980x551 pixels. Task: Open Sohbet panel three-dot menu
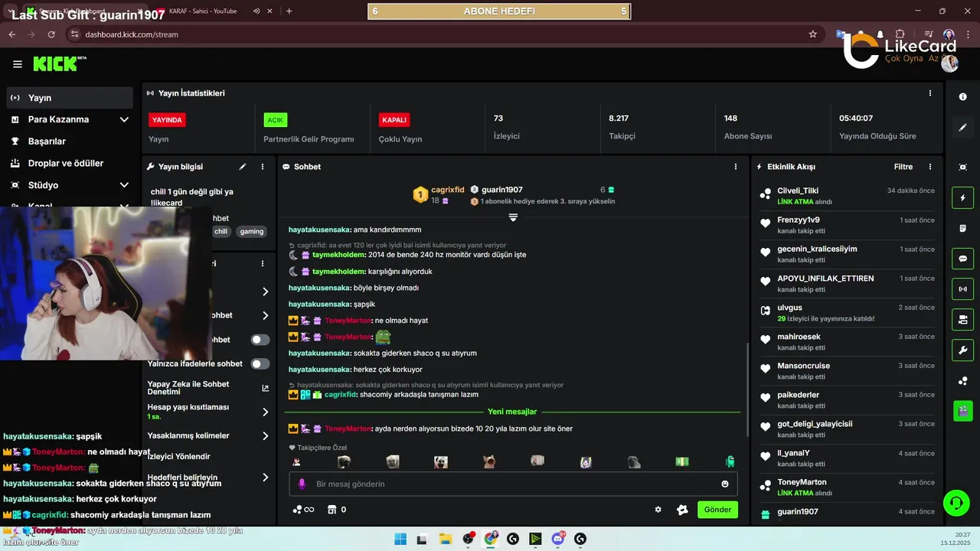736,167
